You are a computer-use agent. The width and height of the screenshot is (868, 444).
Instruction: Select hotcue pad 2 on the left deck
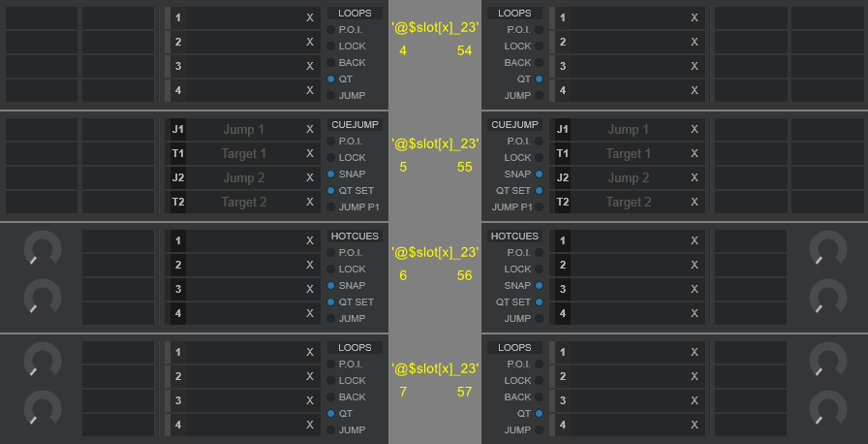coord(242,265)
